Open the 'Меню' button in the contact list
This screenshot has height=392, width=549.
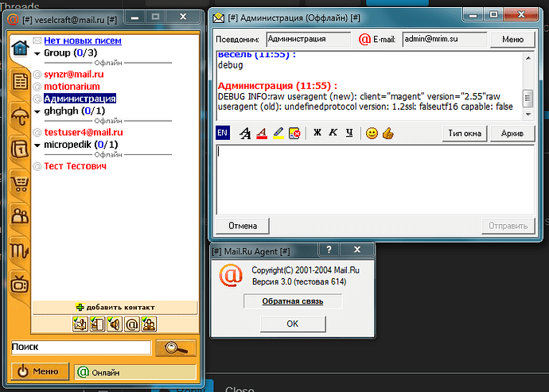tap(41, 371)
